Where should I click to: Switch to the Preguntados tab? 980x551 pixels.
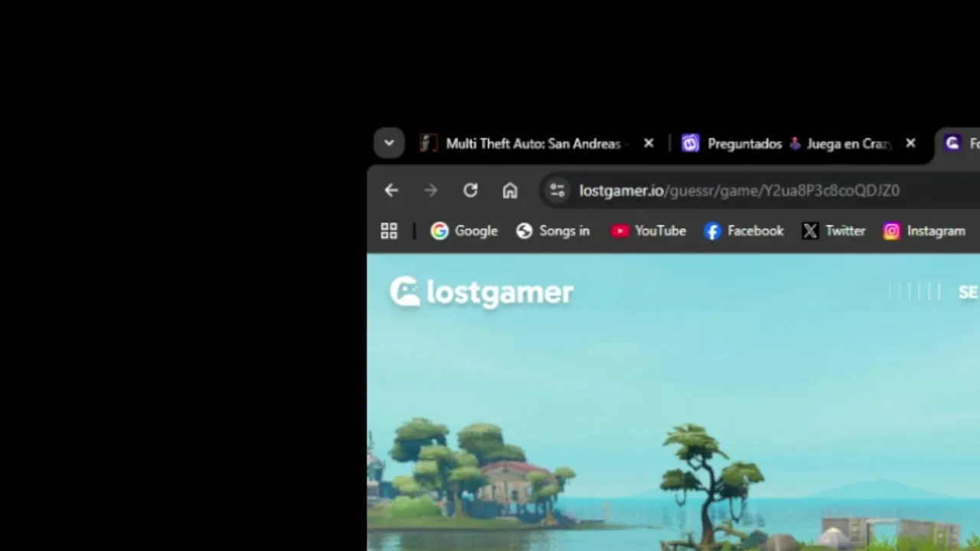[799, 144]
